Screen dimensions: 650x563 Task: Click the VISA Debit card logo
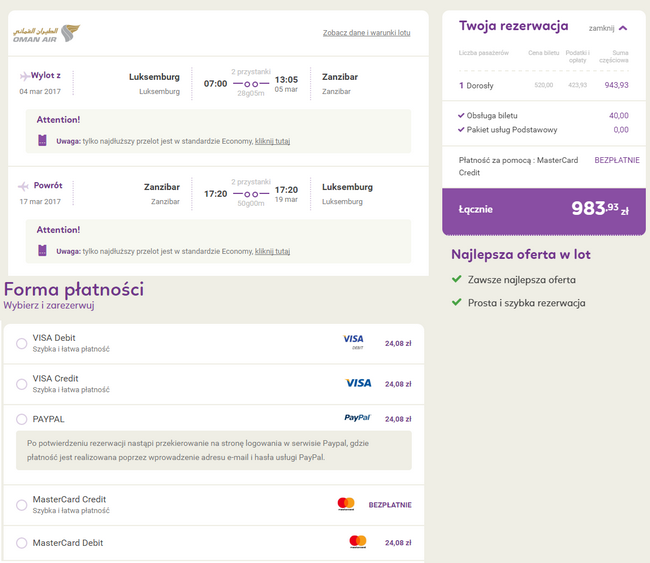(x=354, y=342)
